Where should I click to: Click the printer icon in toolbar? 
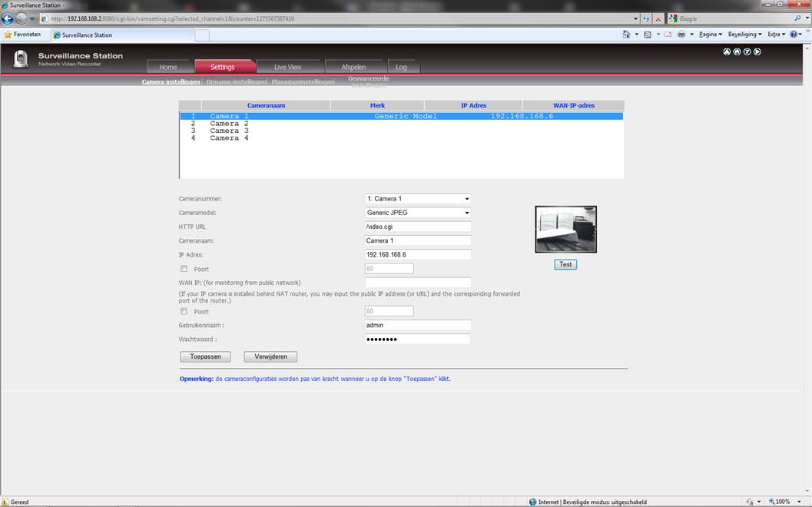[681, 34]
